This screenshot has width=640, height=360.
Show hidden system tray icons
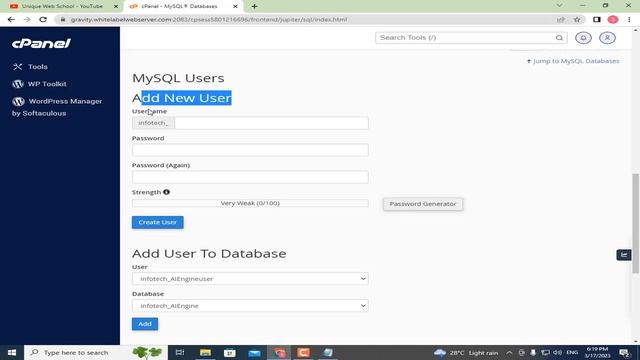pyautogui.click(x=509, y=353)
